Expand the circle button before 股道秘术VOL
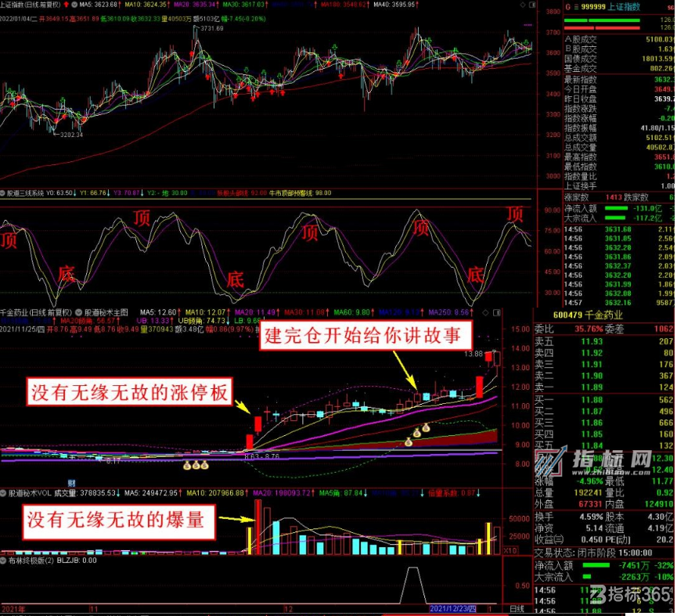This screenshot has height=616, width=677. click(x=2, y=492)
